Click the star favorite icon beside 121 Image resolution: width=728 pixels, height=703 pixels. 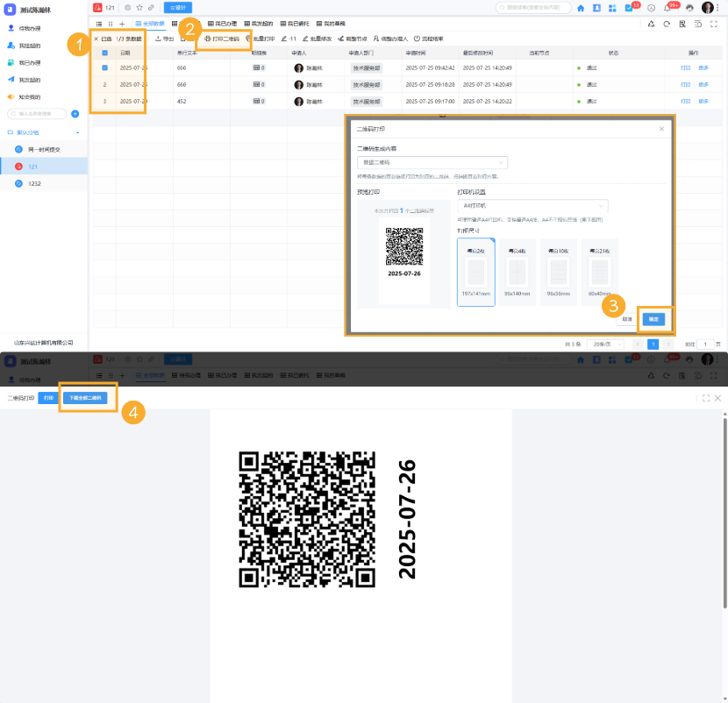tap(139, 8)
